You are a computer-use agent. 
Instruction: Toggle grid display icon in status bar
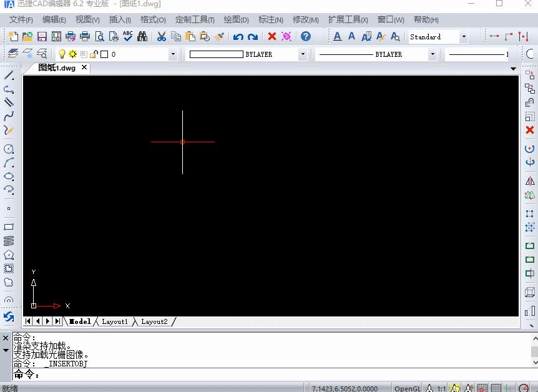pos(496,388)
